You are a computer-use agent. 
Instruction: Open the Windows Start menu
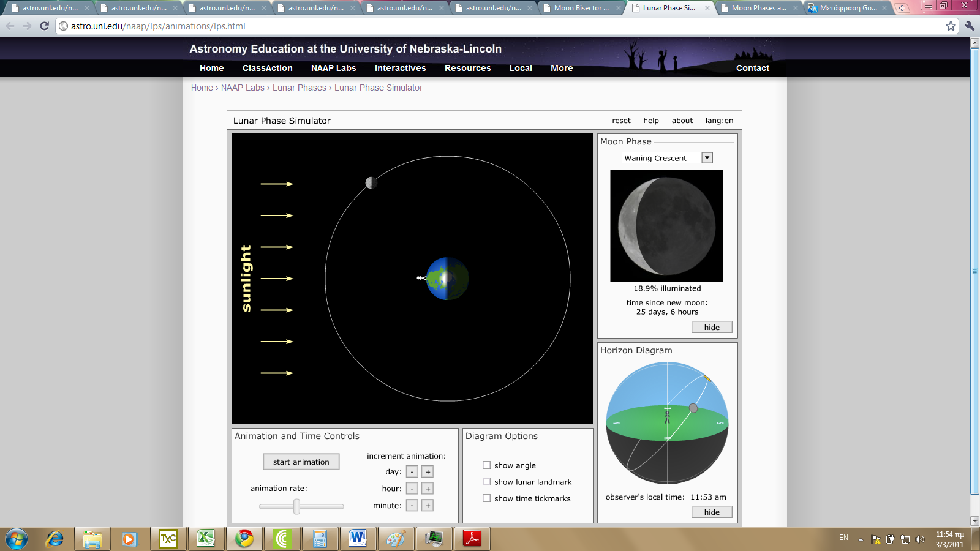(17, 539)
